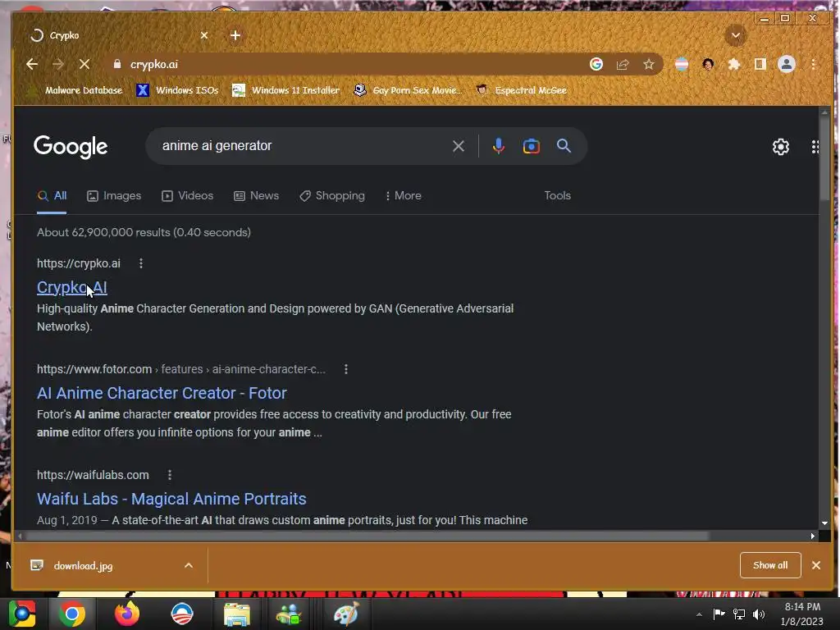This screenshot has width=840, height=630.
Task: Switch to Images results tab
Action: [x=114, y=195]
